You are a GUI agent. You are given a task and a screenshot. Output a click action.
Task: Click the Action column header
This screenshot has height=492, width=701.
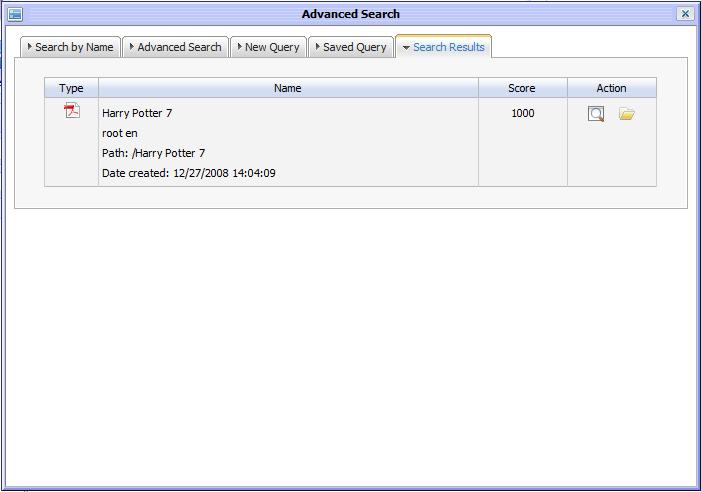(612, 88)
